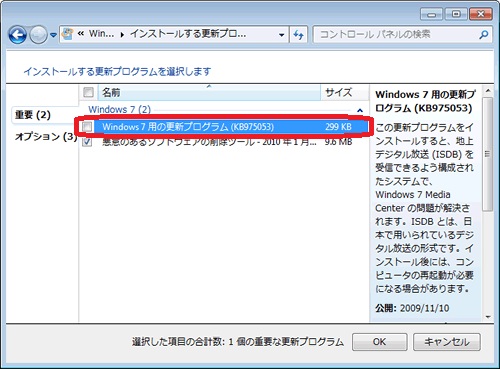Viewport: 500px width, 369px height.
Task: Uncheck the 悪意のあるソフトウェアの削除ツール checkbox
Action: click(x=87, y=142)
